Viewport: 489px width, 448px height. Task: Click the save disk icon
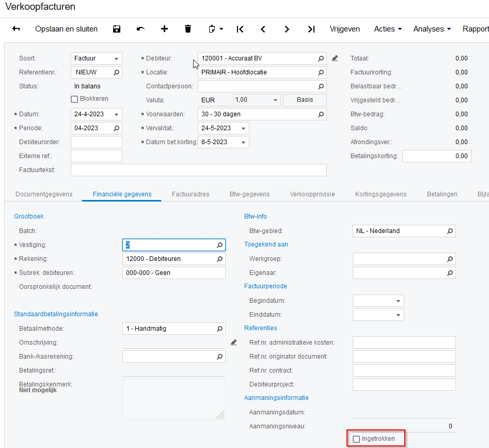(x=117, y=29)
